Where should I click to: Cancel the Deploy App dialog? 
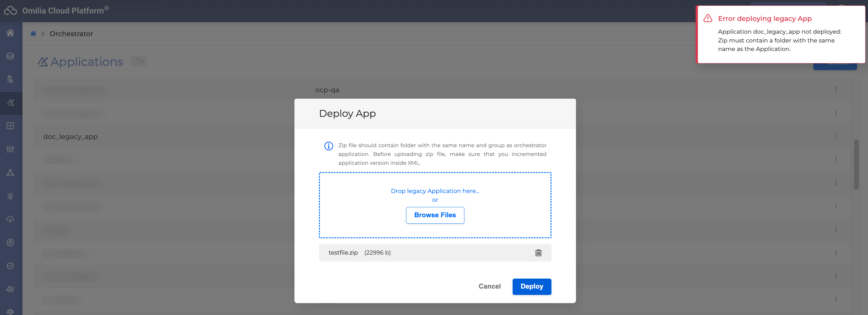[x=489, y=286]
